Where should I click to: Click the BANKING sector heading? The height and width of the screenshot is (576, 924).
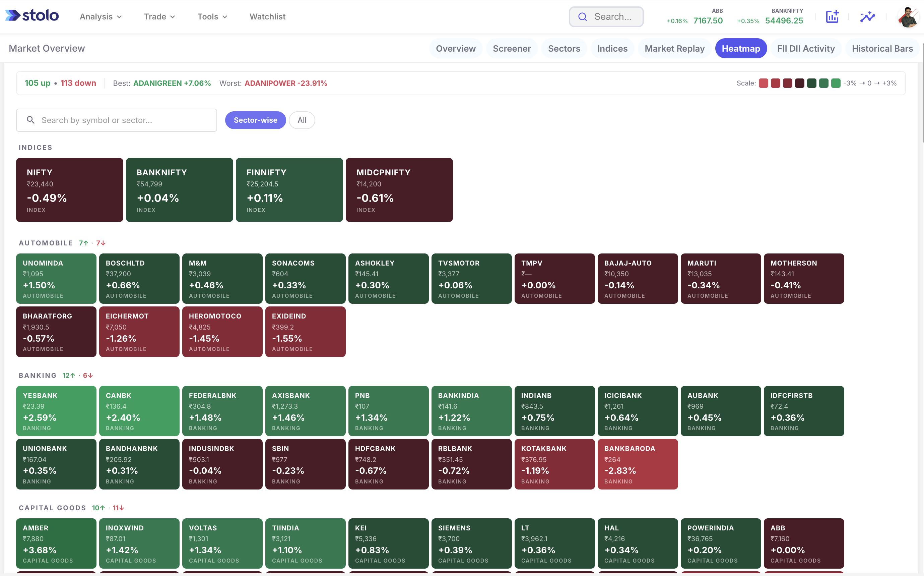[x=38, y=376]
